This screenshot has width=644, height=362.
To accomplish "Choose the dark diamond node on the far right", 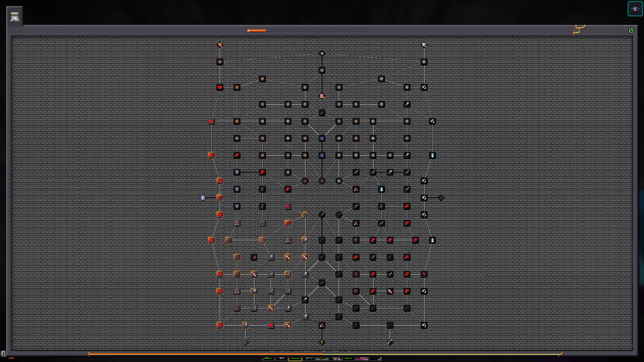I will [x=441, y=198].
